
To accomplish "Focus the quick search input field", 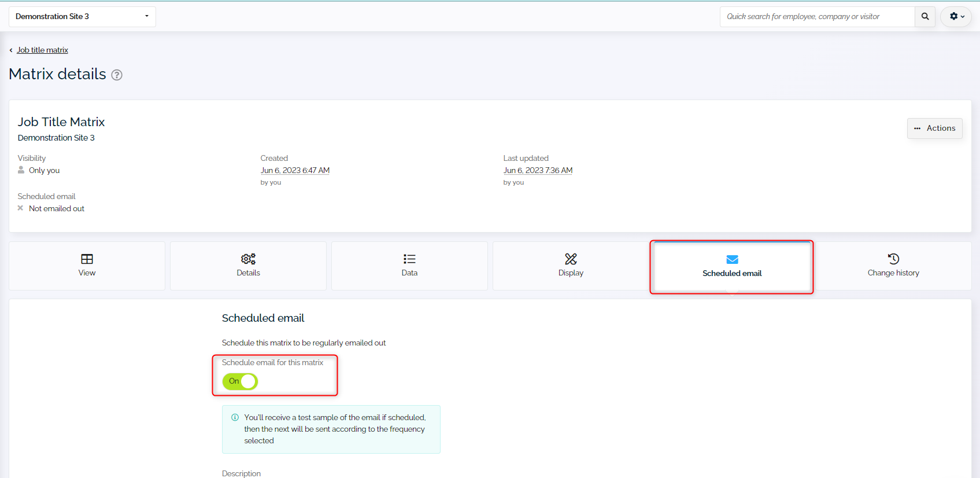I will click(816, 17).
